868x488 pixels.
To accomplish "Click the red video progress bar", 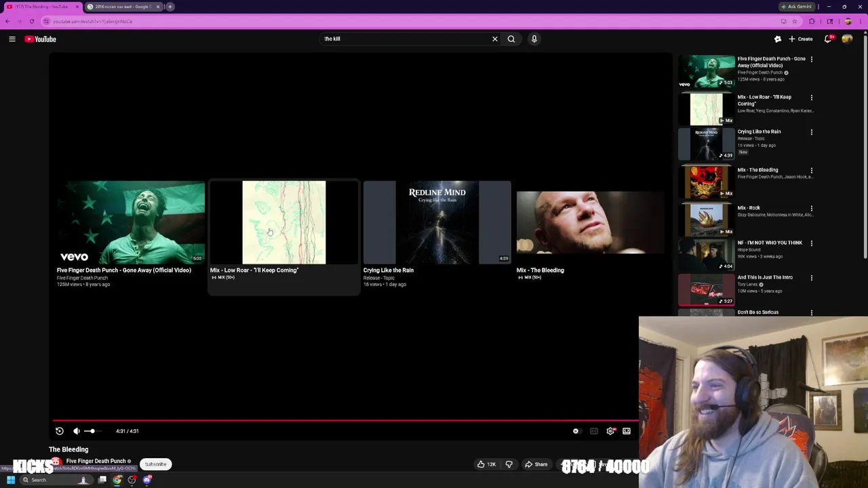I will pos(346,420).
